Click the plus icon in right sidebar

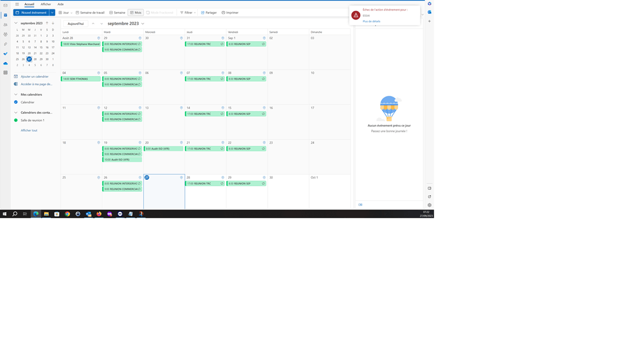click(x=429, y=21)
